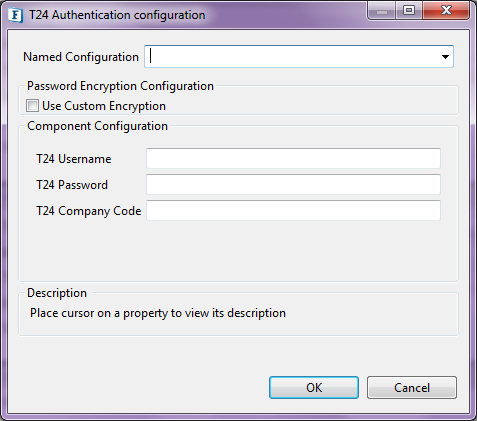Focus the T24 Company Code field

(293, 210)
